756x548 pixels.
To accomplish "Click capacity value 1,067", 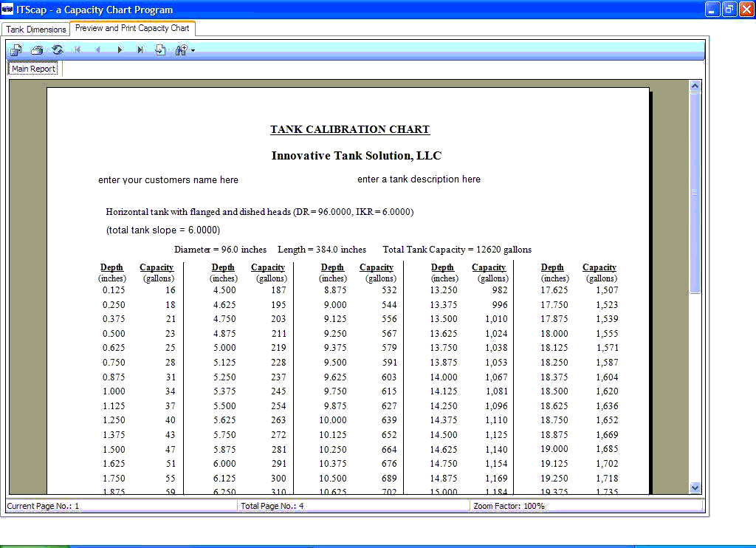I will (496, 377).
